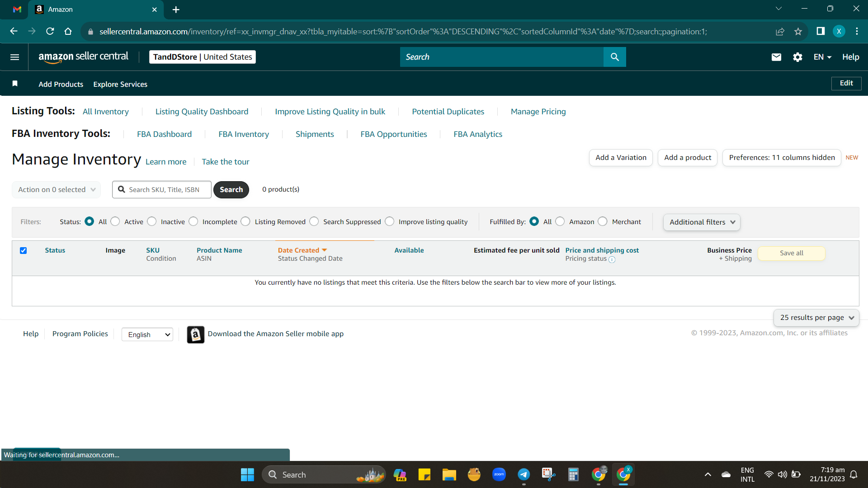The image size is (868, 488).
Task: Open the English language dropdown in footer
Action: click(x=147, y=334)
